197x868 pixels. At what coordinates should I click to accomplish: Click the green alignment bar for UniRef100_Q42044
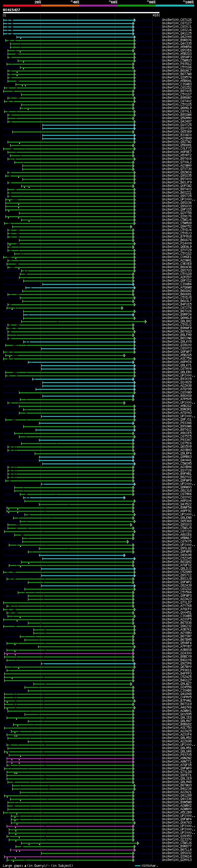tap(76, 37)
